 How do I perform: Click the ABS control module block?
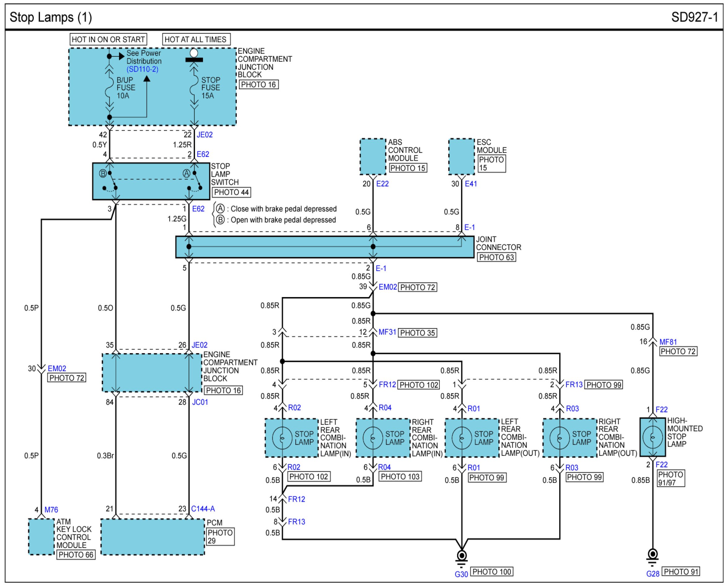point(373,157)
